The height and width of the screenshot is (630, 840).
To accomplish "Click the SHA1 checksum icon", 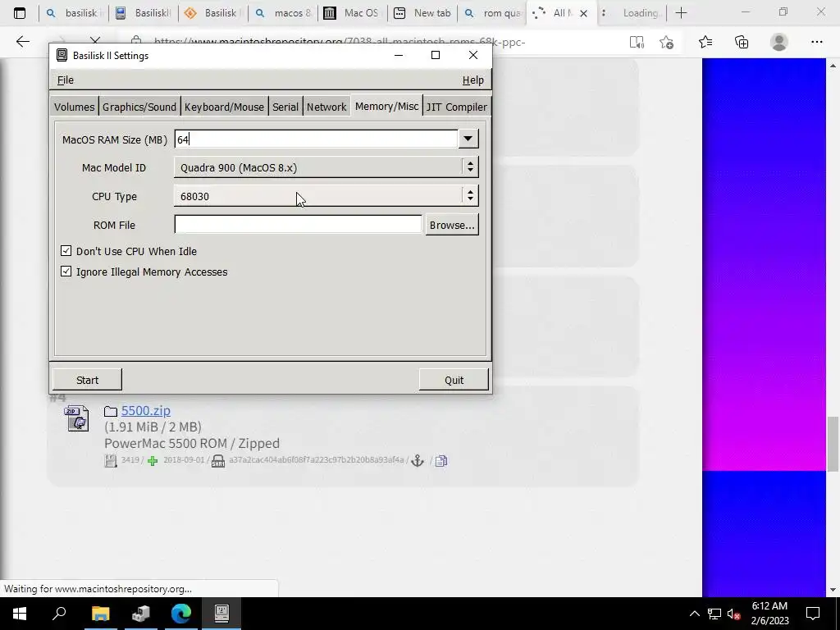I will pyautogui.click(x=218, y=461).
